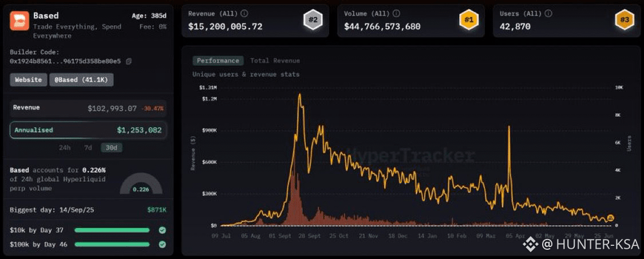Click the 05 Apr axis label

coord(516,236)
